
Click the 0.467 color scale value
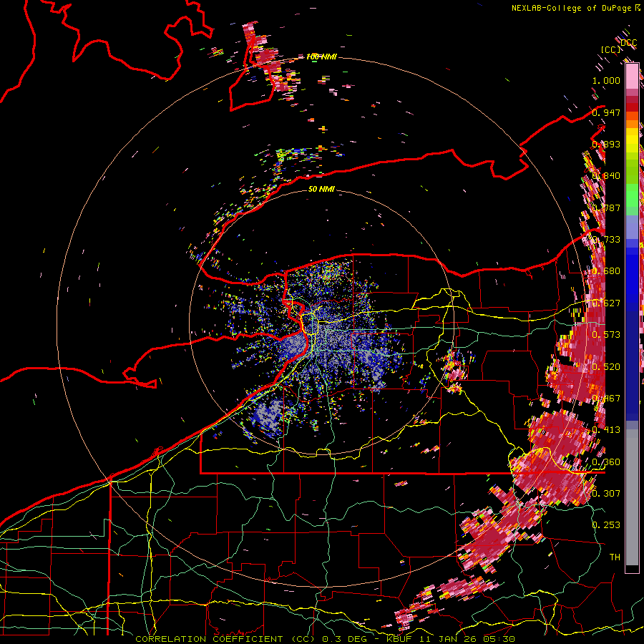pos(606,399)
